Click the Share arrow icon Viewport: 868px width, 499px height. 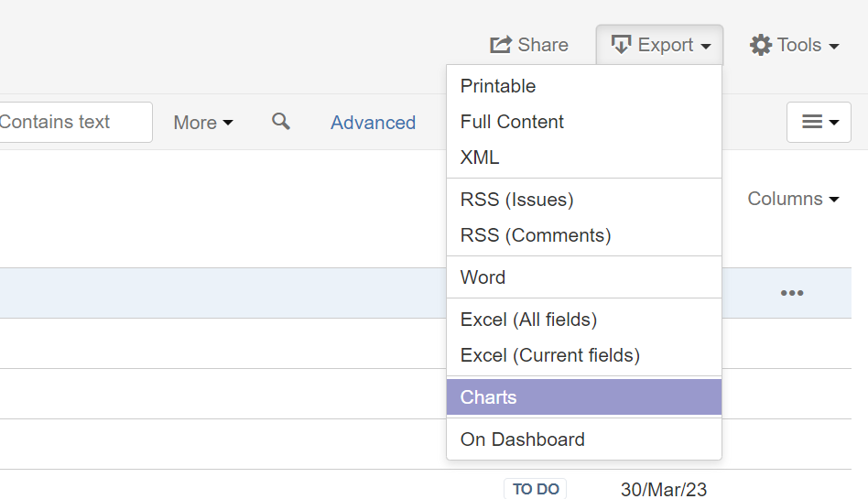500,45
